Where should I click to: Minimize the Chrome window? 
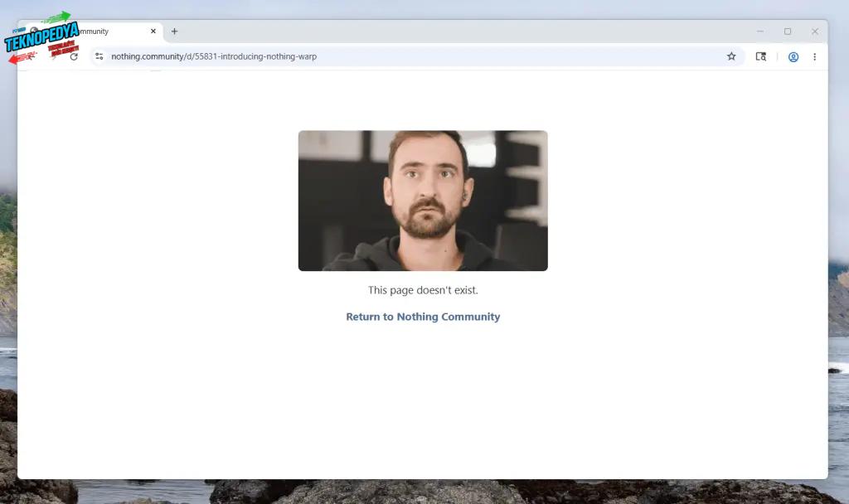coord(760,31)
